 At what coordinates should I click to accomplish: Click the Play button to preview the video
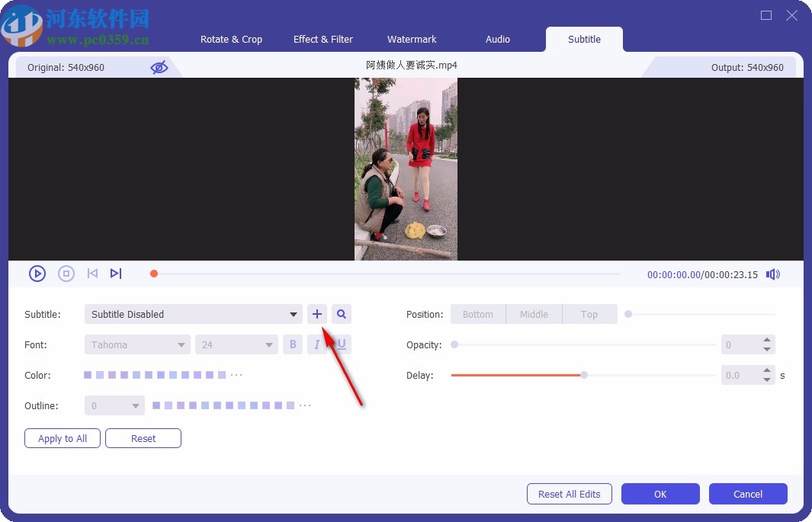(x=37, y=273)
